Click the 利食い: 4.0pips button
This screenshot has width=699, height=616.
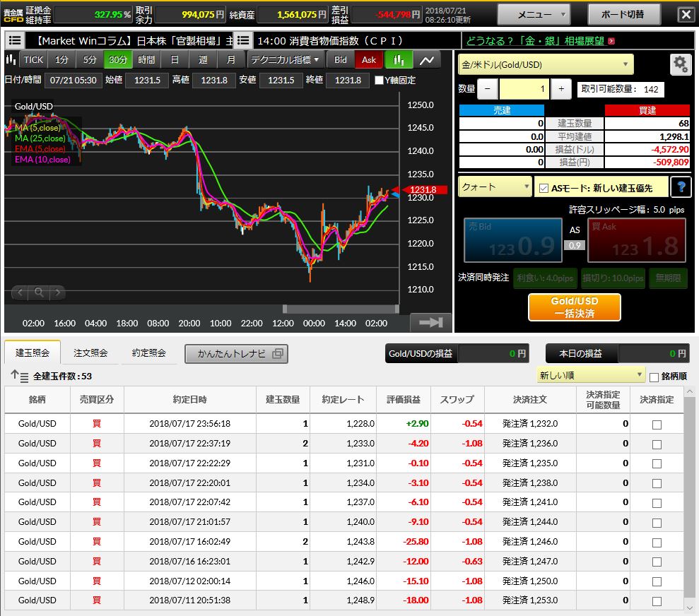pyautogui.click(x=545, y=278)
